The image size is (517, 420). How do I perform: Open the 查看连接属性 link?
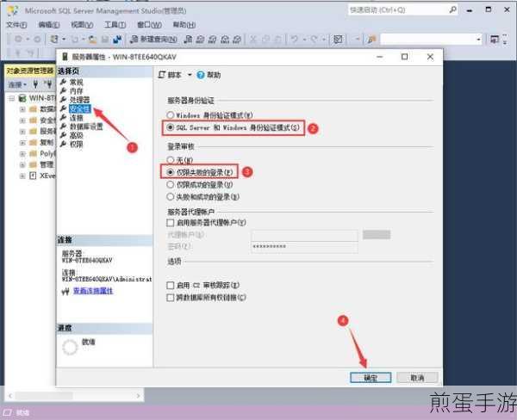coord(93,291)
